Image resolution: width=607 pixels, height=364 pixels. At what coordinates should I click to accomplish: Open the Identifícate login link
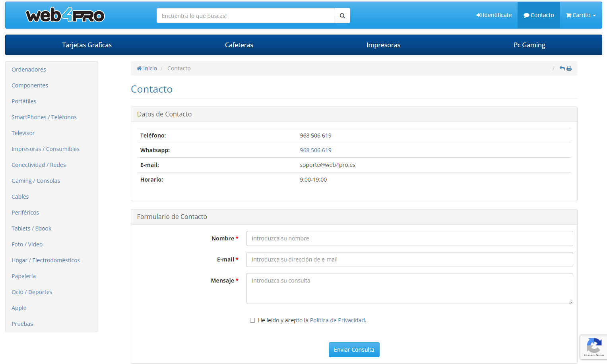coord(494,15)
